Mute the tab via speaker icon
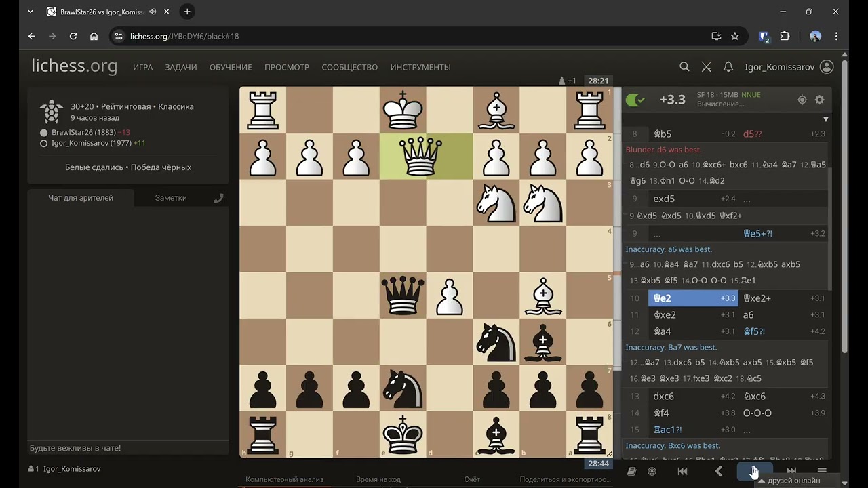The image size is (868, 488). click(x=153, y=12)
